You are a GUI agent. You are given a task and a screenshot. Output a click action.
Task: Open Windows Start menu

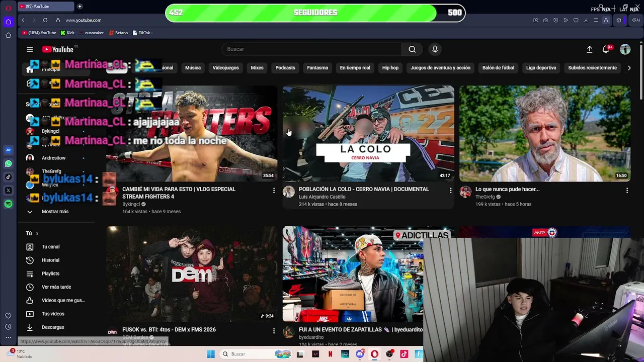pos(211,354)
